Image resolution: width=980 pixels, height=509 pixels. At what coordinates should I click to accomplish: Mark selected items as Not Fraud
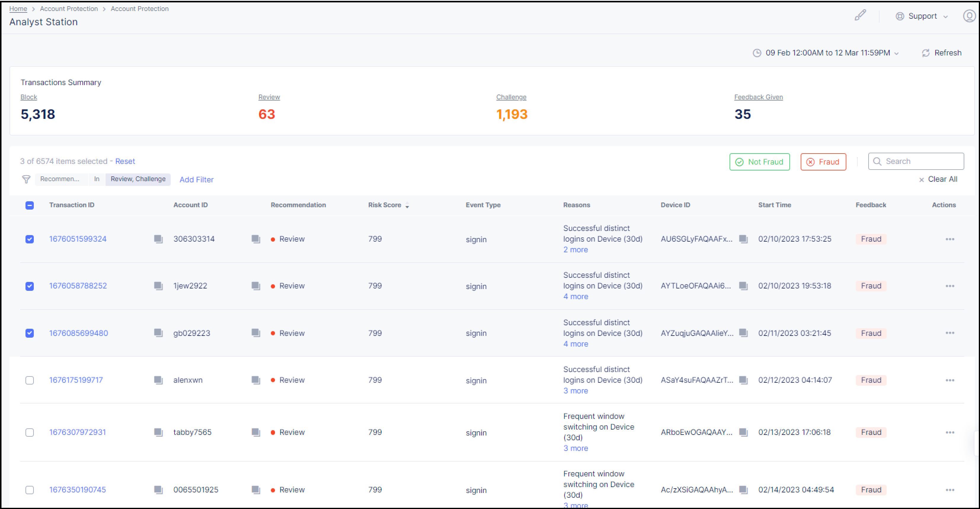(759, 162)
